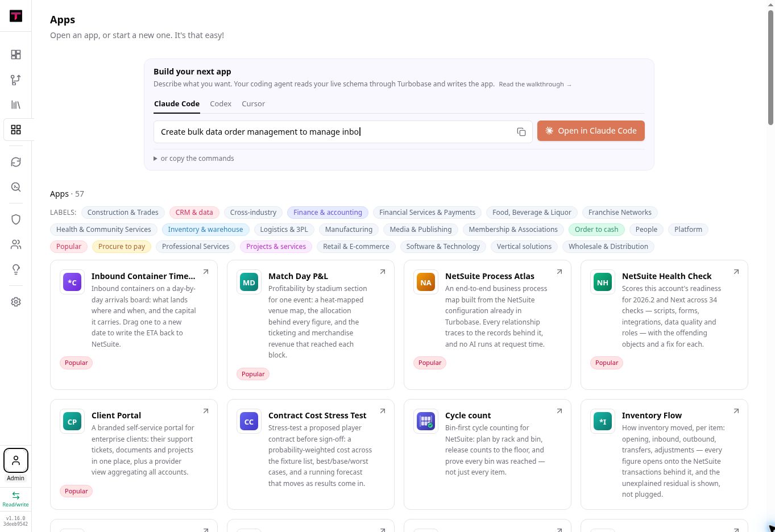Click the green NH app icon
775x532 pixels.
pyautogui.click(x=603, y=282)
